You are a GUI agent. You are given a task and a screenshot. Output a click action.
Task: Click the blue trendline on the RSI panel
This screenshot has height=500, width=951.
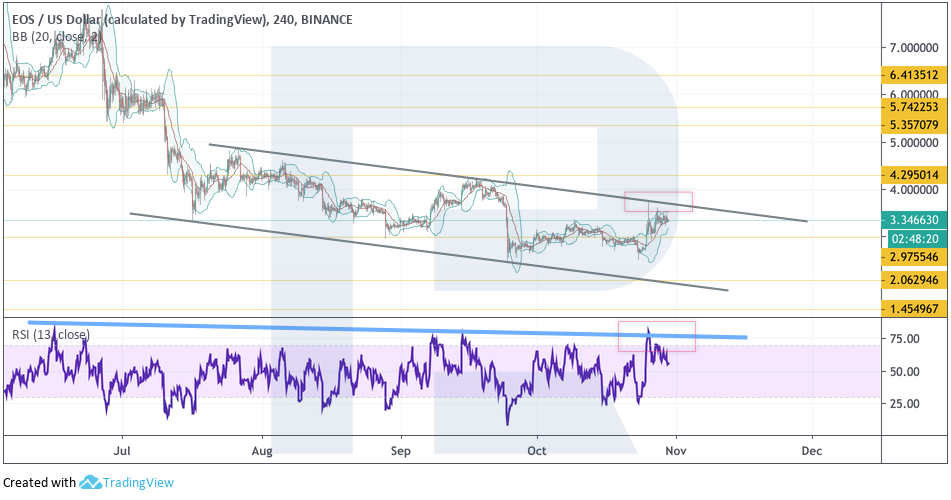pyautogui.click(x=400, y=329)
